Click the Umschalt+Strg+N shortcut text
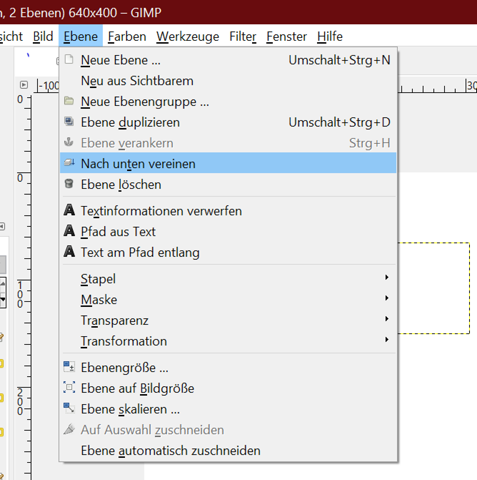The height and width of the screenshot is (480, 477). 339,60
